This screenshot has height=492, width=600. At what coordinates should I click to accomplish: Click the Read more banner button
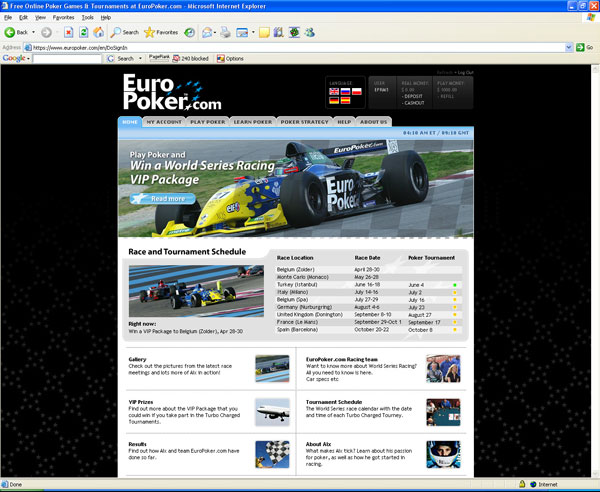coord(163,199)
